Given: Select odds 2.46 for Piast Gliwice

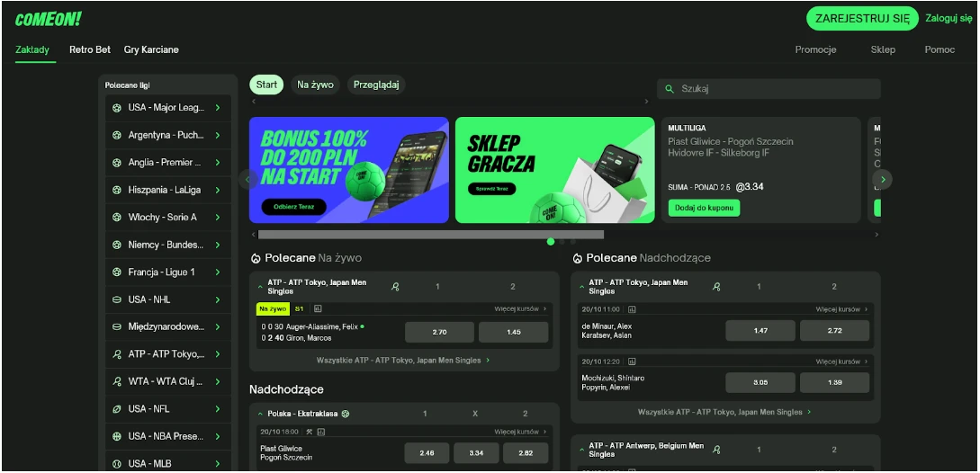Looking at the screenshot, I should [427, 453].
